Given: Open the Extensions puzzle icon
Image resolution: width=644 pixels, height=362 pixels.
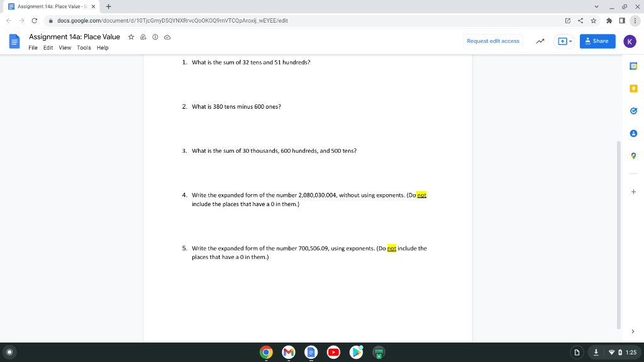Looking at the screenshot, I should pos(609,21).
